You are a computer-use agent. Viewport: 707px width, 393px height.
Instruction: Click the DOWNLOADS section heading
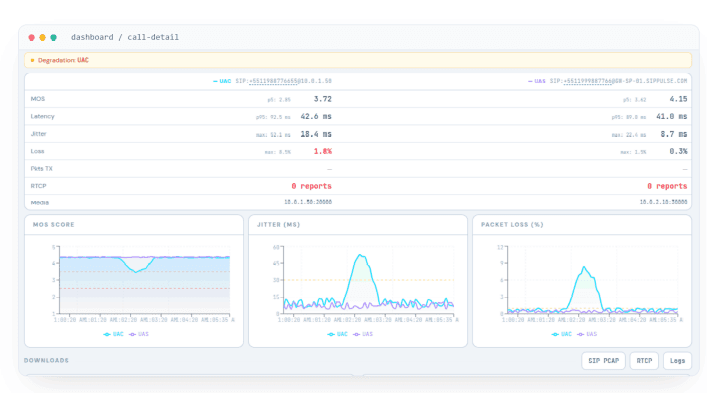pos(46,361)
